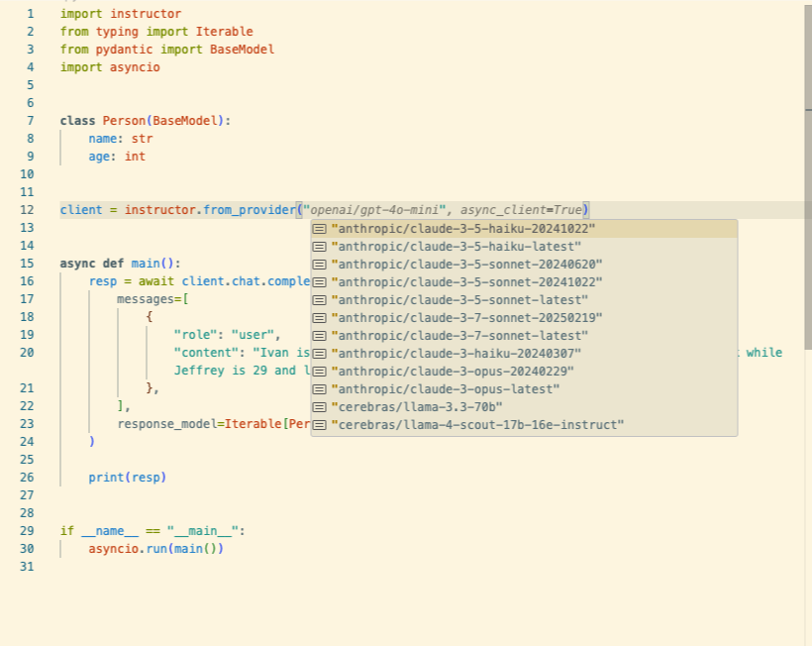Choose anthropic/claude-3-5-sonnet-latest completion

[460, 300]
